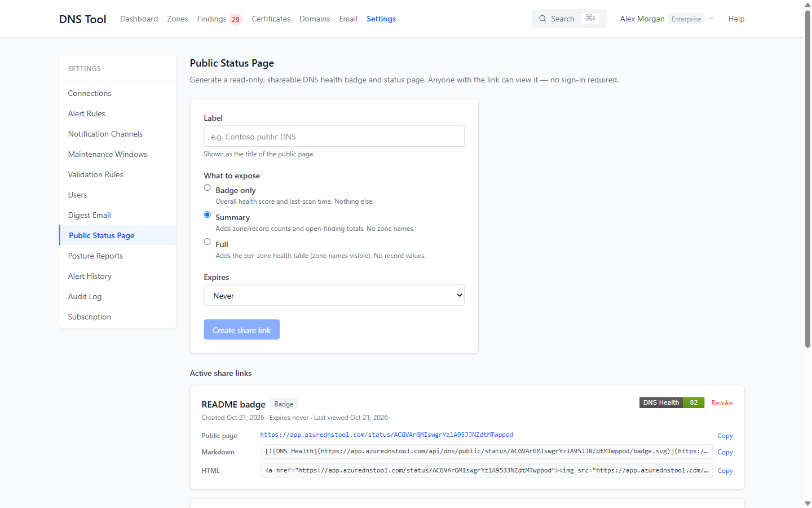Open the DNS Health 82 badge

click(x=672, y=402)
